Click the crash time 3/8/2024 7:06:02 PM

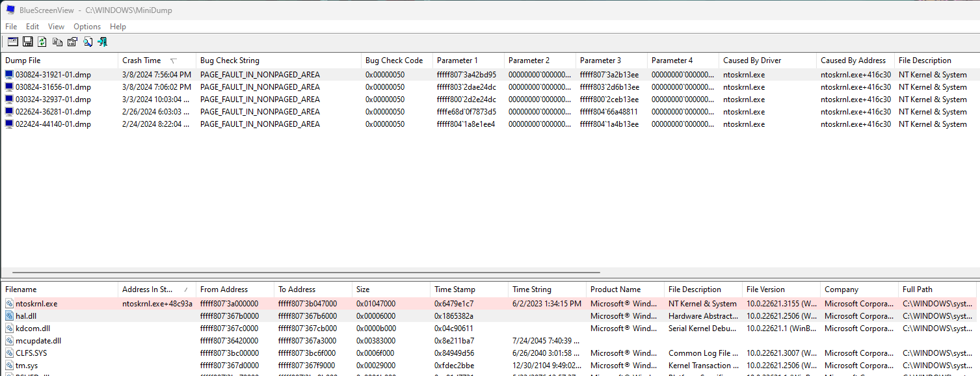(x=157, y=87)
